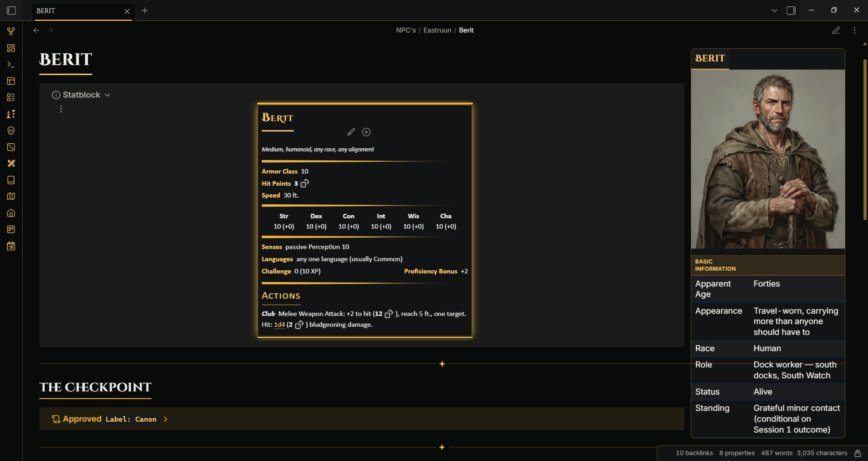Click the Armor Class value

[x=304, y=171]
